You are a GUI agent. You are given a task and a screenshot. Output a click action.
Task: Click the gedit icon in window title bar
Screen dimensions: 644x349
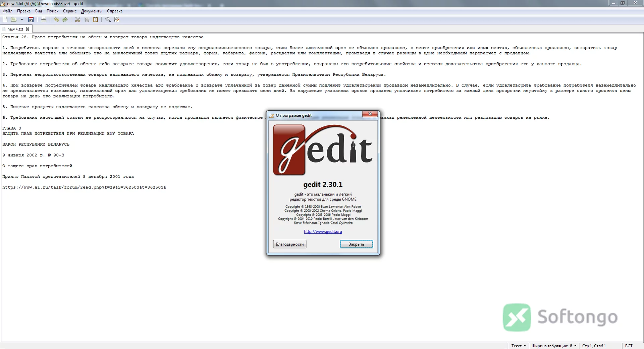pyautogui.click(x=3, y=4)
